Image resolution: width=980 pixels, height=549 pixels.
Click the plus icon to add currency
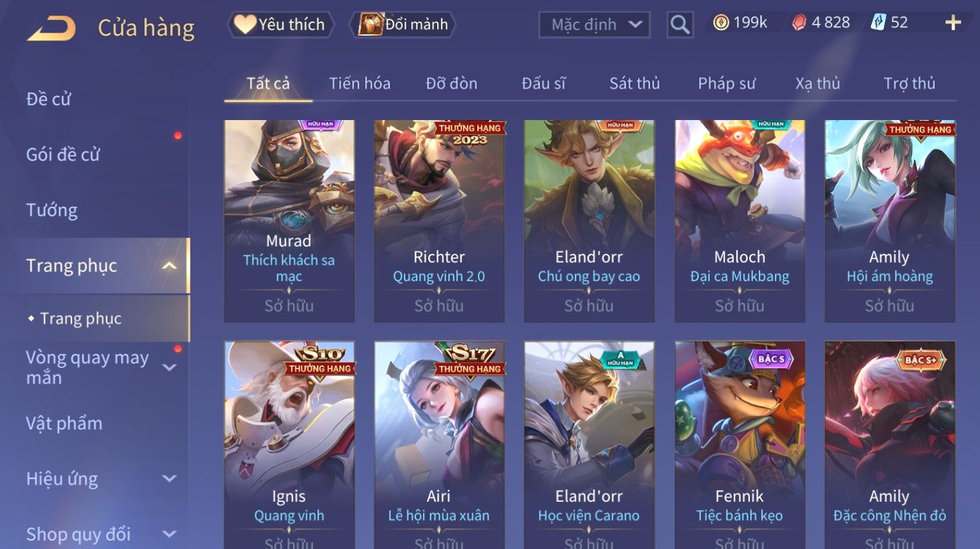953,23
